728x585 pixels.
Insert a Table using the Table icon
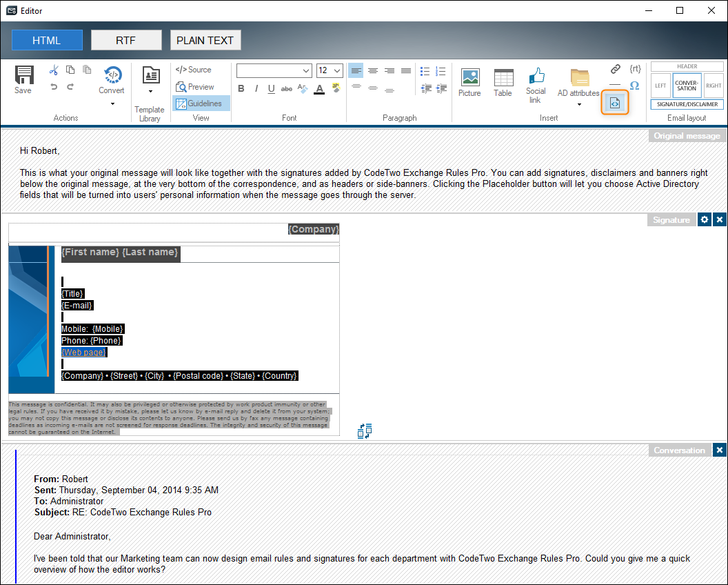503,77
